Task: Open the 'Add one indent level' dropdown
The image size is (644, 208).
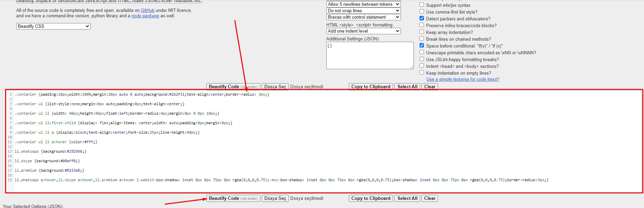Action: click(363, 31)
